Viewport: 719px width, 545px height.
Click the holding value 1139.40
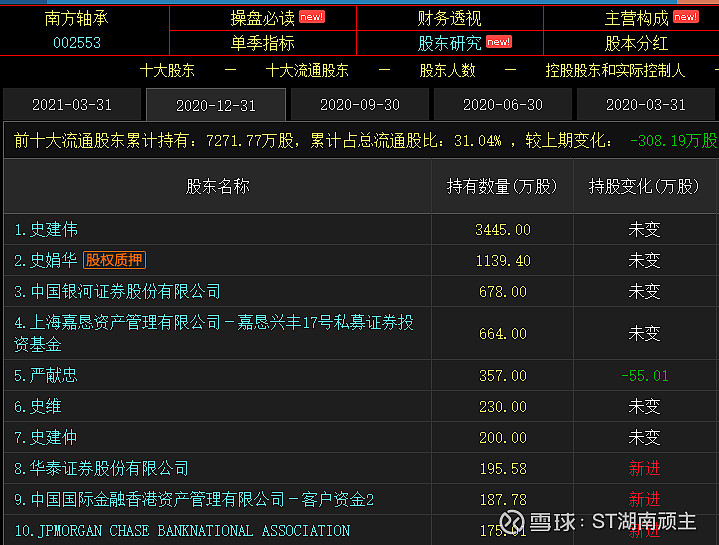click(503, 261)
